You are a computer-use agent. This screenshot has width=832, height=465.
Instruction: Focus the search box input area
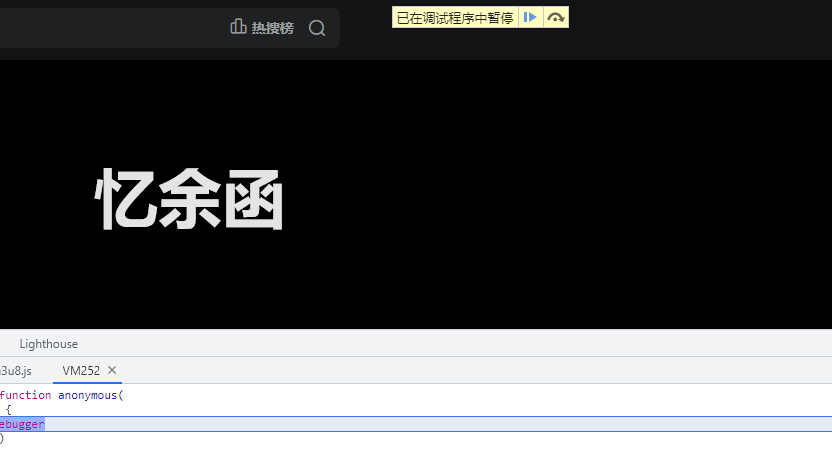[110, 28]
